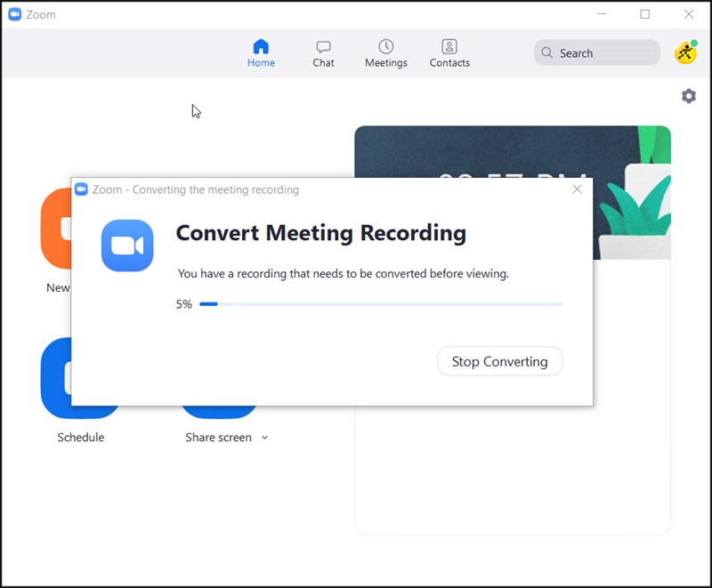Open the profile avatar menu
This screenshot has width=712, height=588.
point(685,52)
